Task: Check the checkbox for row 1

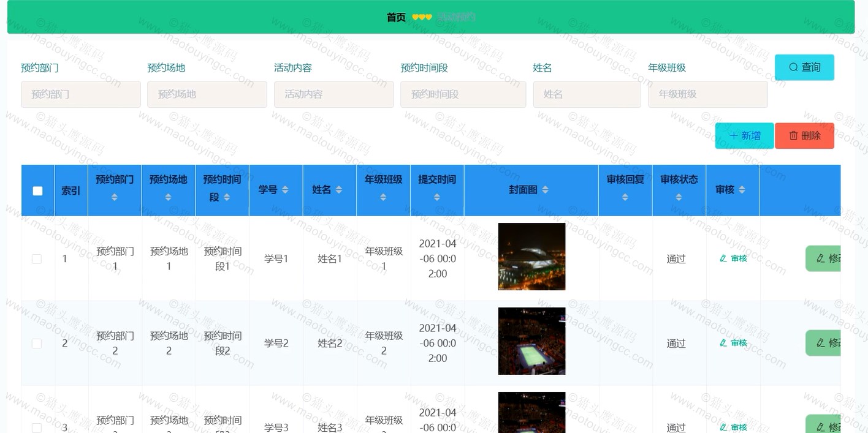Action: (37, 259)
